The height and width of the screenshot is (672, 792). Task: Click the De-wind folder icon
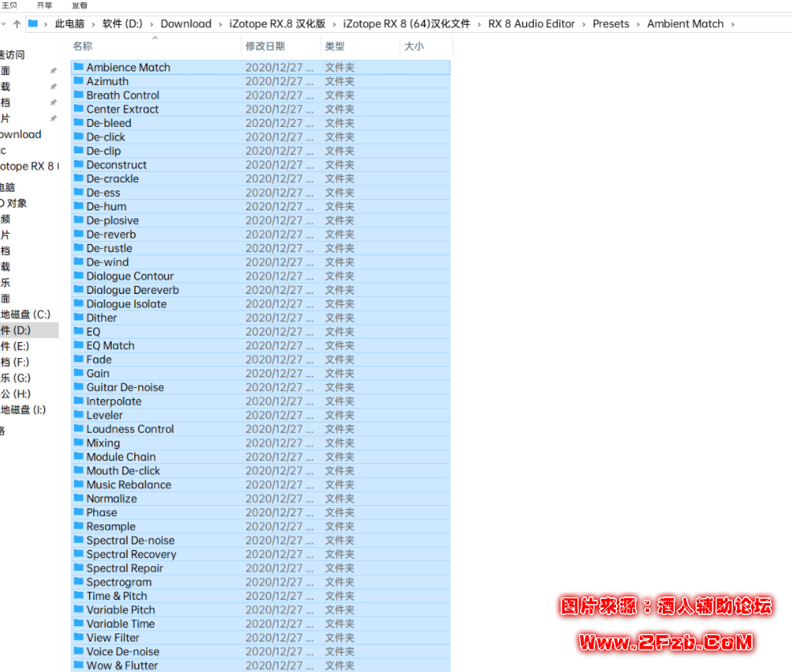tap(78, 262)
